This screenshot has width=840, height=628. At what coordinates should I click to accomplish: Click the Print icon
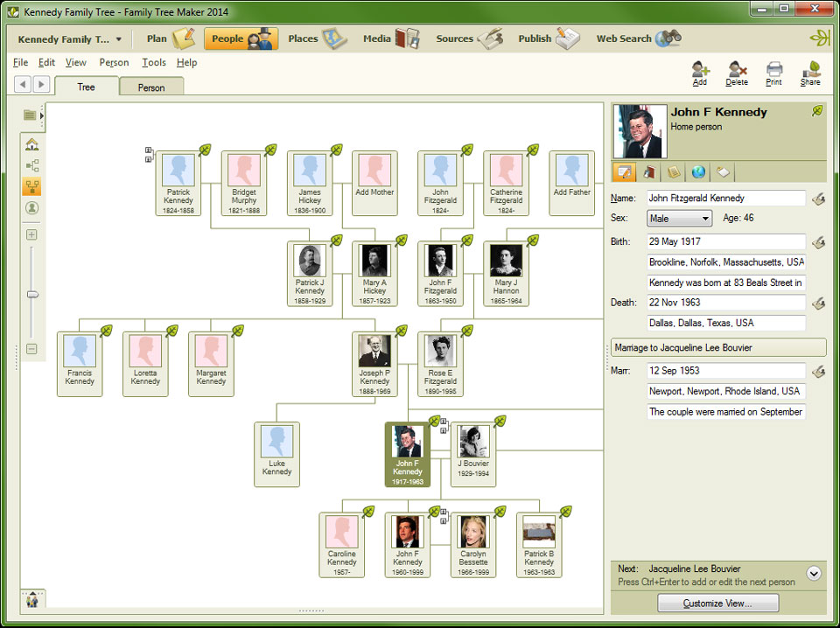pyautogui.click(x=773, y=73)
